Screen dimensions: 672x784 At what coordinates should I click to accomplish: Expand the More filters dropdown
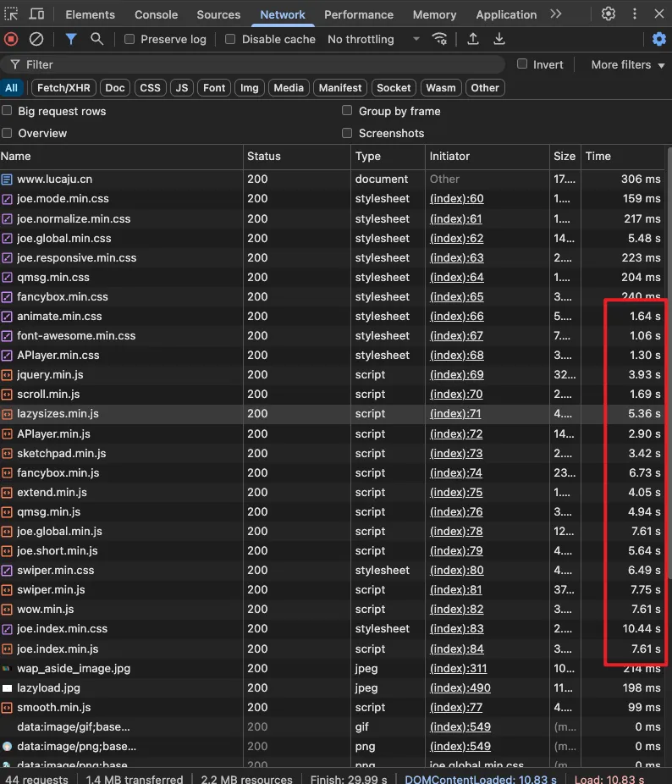pos(627,64)
